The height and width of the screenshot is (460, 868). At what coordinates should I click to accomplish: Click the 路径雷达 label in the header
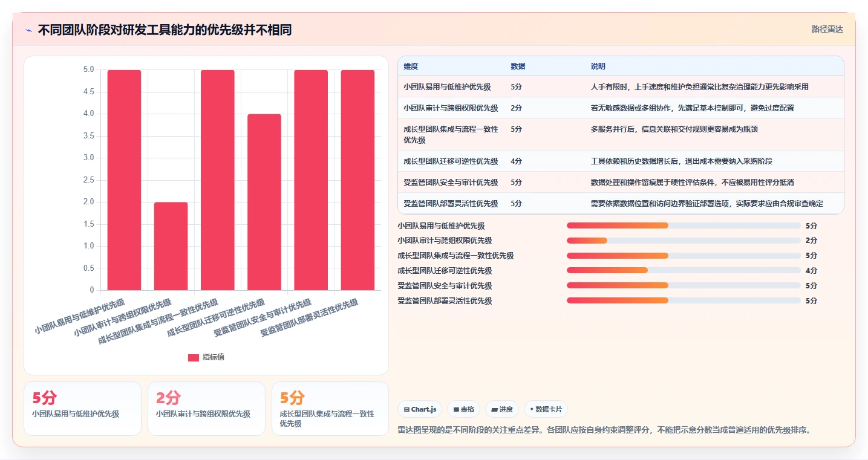pos(827,29)
